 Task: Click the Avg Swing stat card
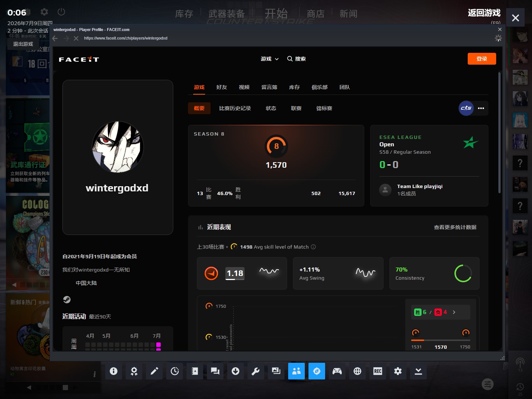[338, 273]
